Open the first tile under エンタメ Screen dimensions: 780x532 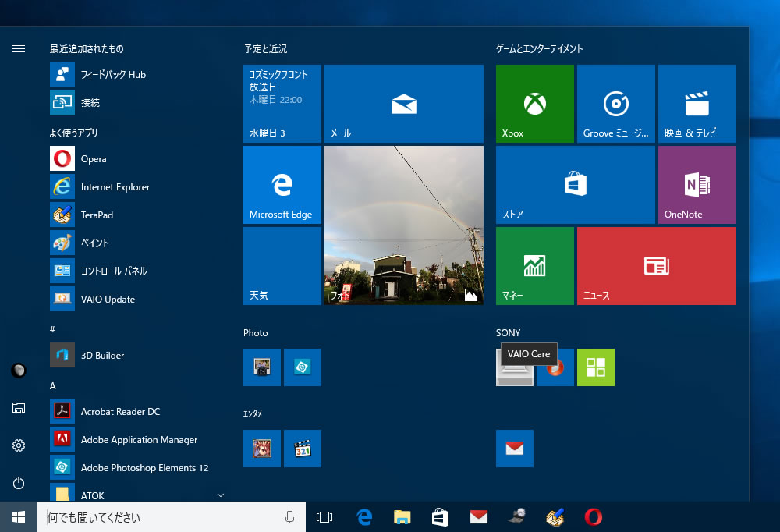click(x=261, y=449)
